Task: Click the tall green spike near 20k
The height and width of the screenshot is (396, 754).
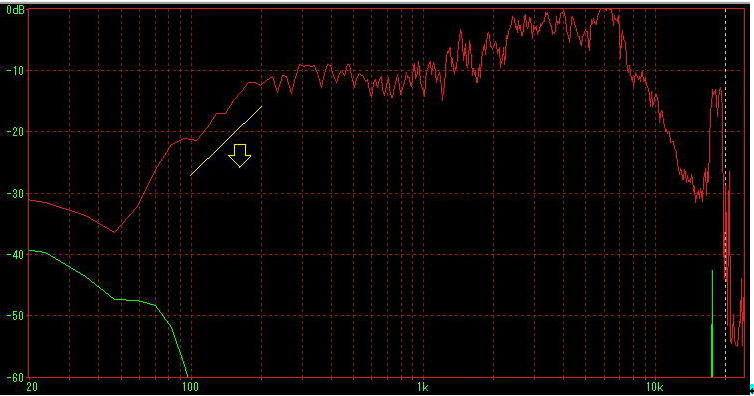Action: [712, 323]
